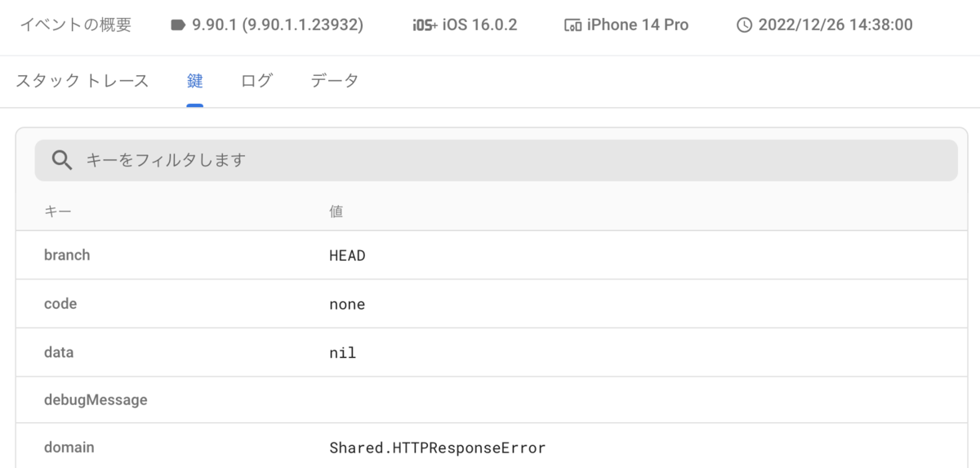Image resolution: width=980 pixels, height=468 pixels.
Task: Select the 鍵 tab
Action: (194, 81)
